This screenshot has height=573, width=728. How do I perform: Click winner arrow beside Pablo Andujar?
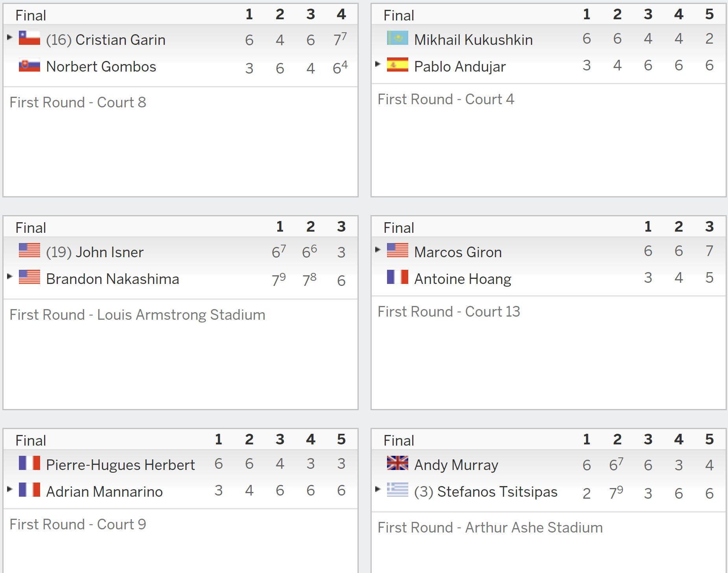(x=378, y=64)
